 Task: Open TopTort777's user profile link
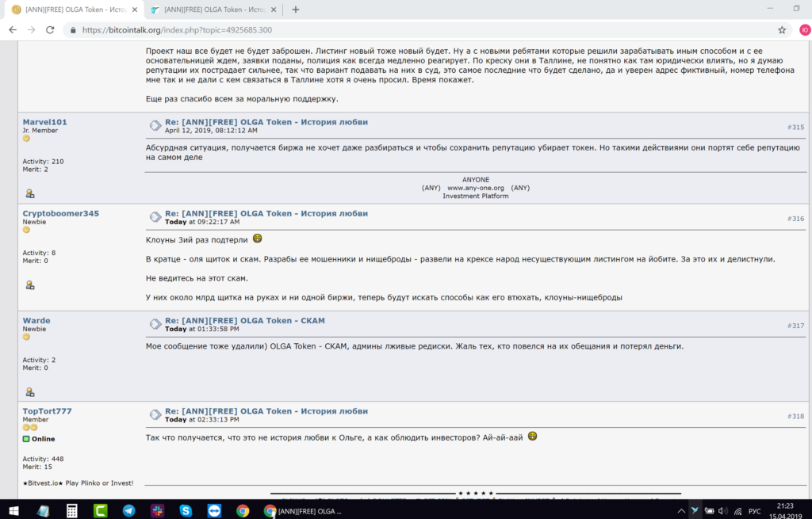point(47,411)
